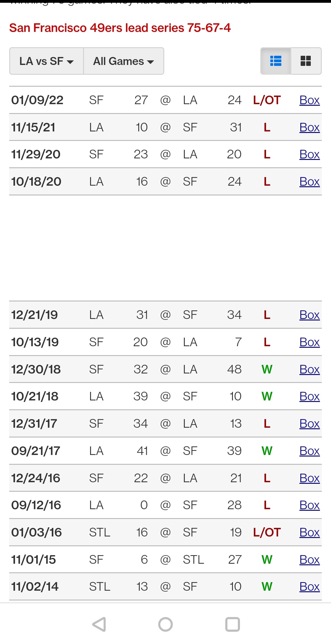View Box link for 10/13/19 game
The height and width of the screenshot is (644, 331).
coord(310,342)
